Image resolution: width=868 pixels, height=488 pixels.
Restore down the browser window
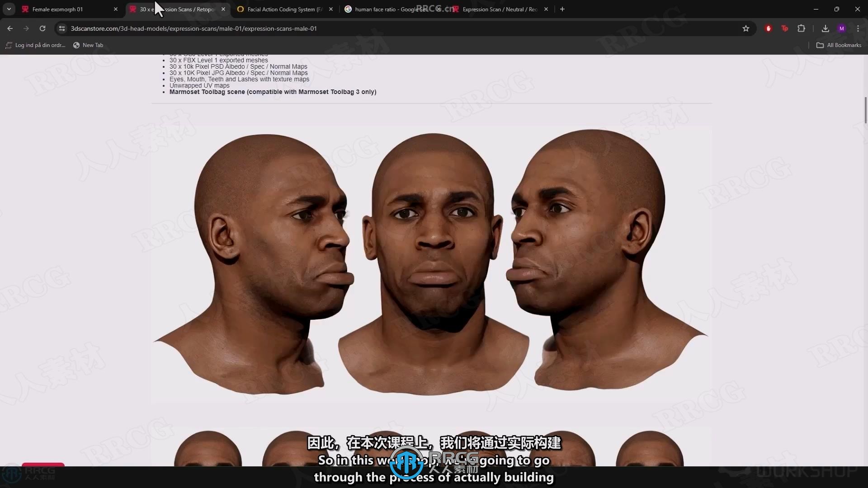[x=837, y=9]
